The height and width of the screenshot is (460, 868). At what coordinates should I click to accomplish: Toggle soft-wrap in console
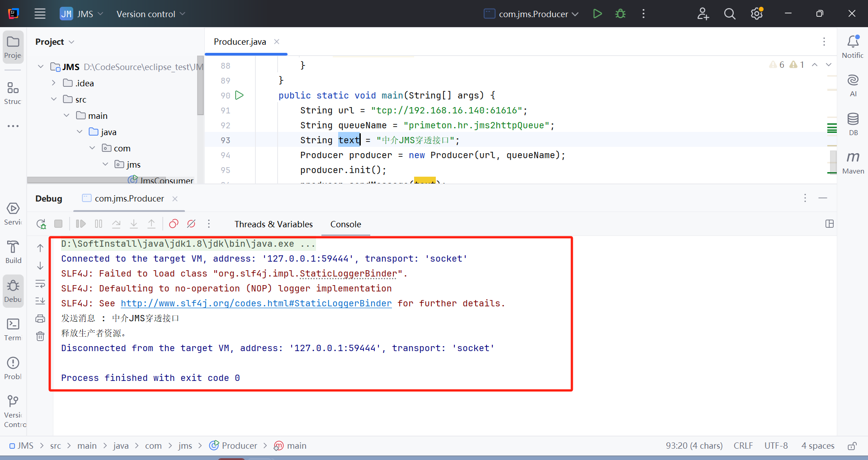tap(40, 284)
